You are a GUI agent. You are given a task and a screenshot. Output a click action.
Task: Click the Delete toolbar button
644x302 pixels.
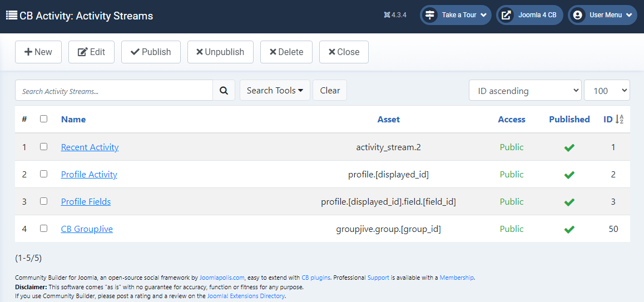pos(286,52)
